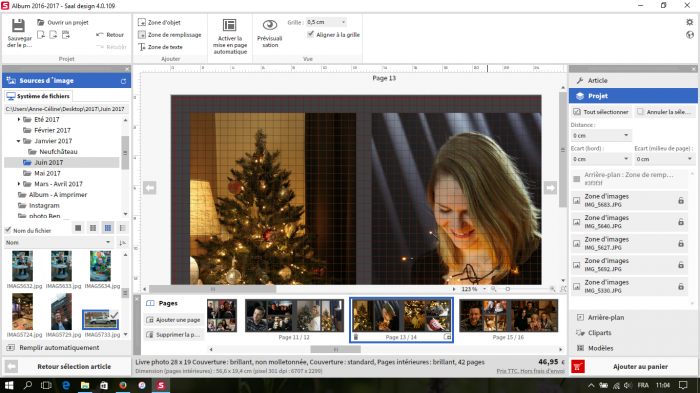
Task: Click the horizontal scrollbar of pages strip
Action: point(336,349)
